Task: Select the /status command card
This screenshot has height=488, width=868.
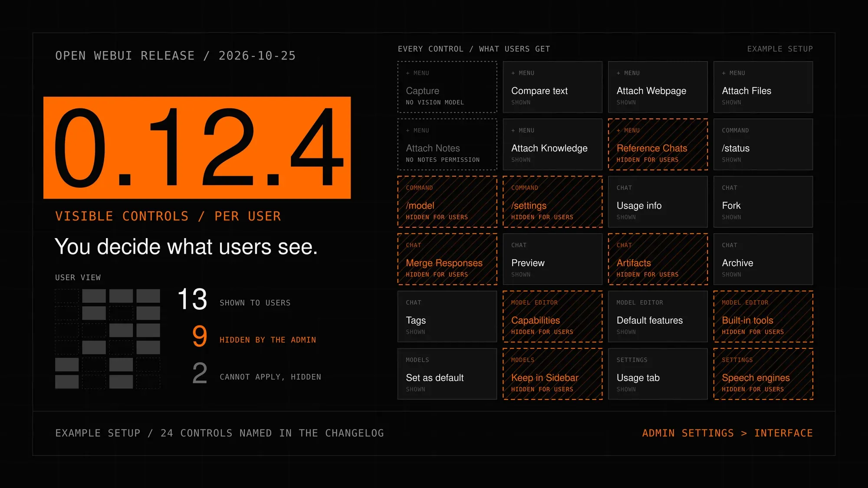Action: [x=763, y=144]
